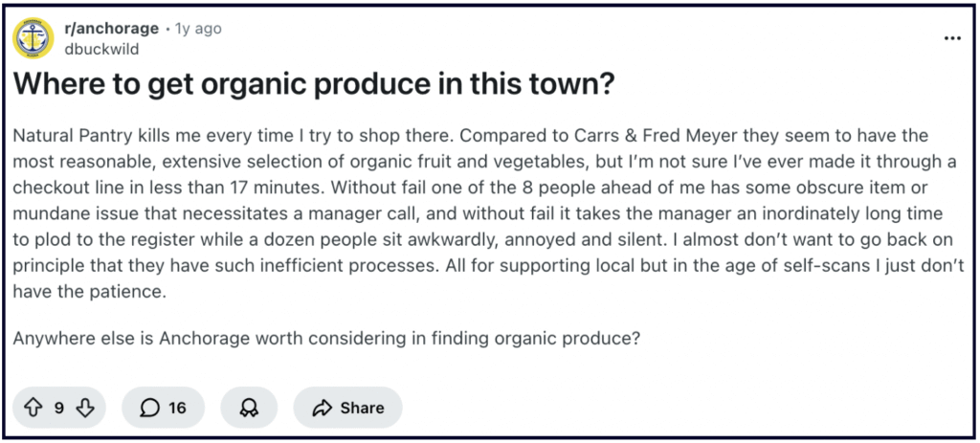Click the vote score showing 9
Screen dimensions: 980x443
point(58,408)
